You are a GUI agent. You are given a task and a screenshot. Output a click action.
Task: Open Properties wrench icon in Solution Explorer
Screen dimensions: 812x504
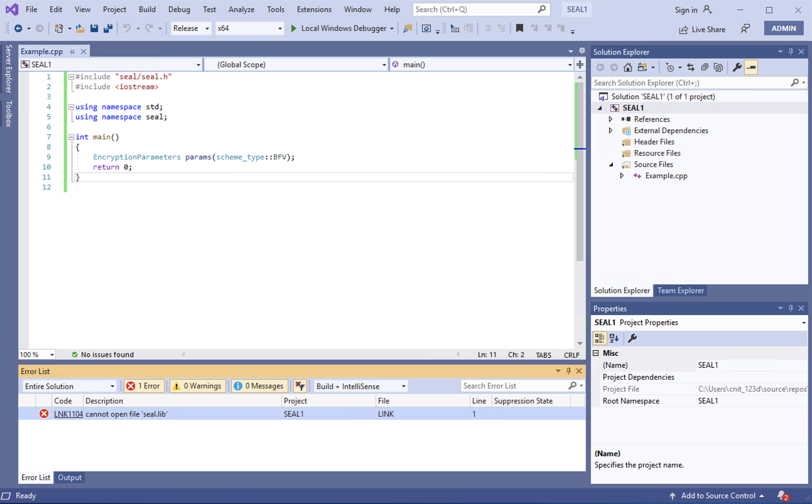(737, 67)
